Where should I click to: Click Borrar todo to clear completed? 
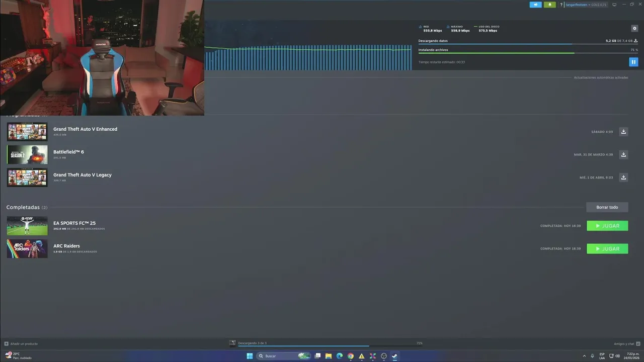point(607,207)
